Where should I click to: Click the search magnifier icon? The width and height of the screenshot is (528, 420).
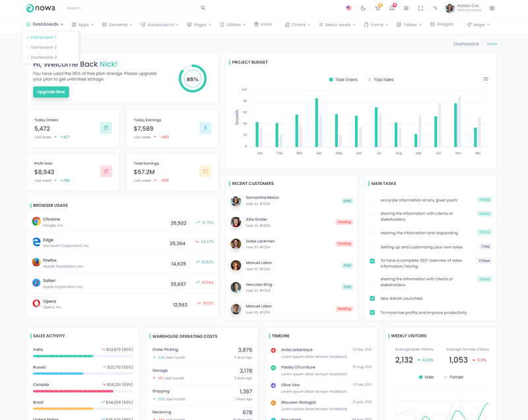click(203, 8)
